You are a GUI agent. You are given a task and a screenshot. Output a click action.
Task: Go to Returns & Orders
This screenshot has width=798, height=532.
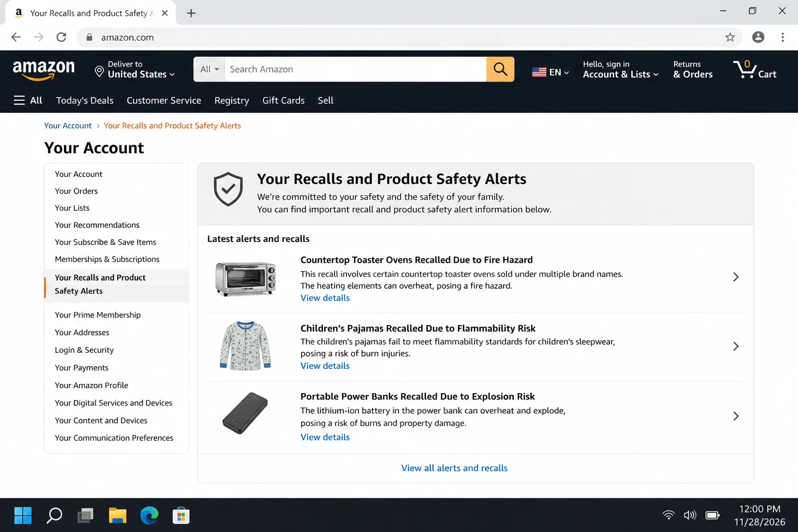pos(693,70)
